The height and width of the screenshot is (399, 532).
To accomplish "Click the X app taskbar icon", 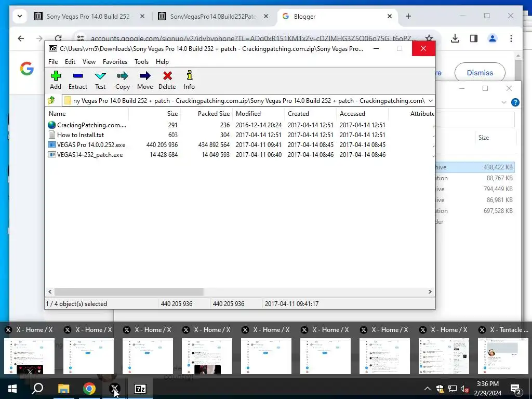I will point(115,389).
